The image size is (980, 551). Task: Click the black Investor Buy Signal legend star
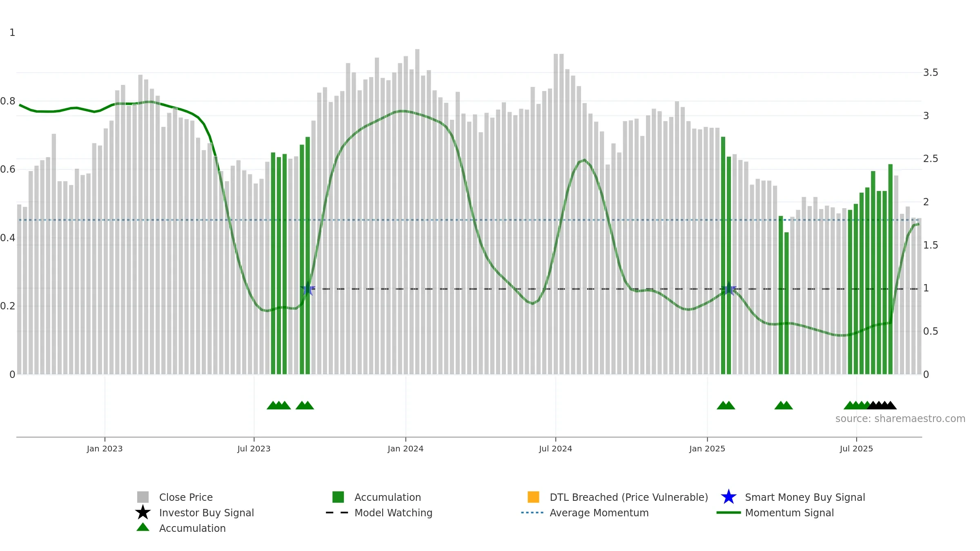pos(143,512)
